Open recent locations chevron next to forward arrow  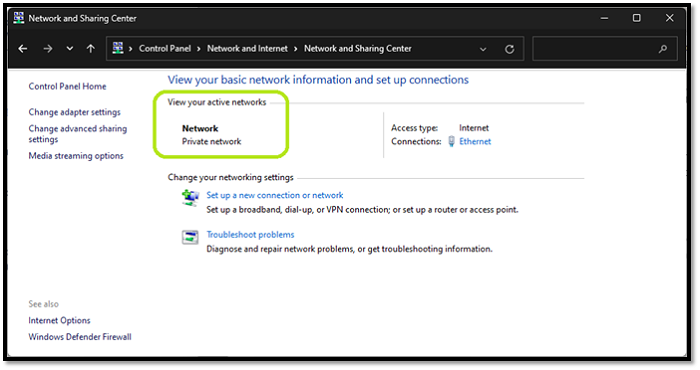[x=70, y=49]
